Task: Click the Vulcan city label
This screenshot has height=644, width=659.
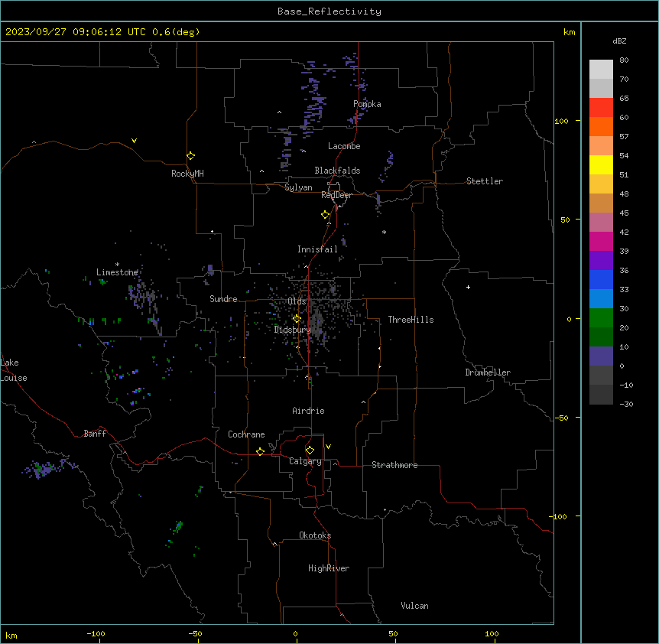Action: pyautogui.click(x=414, y=606)
